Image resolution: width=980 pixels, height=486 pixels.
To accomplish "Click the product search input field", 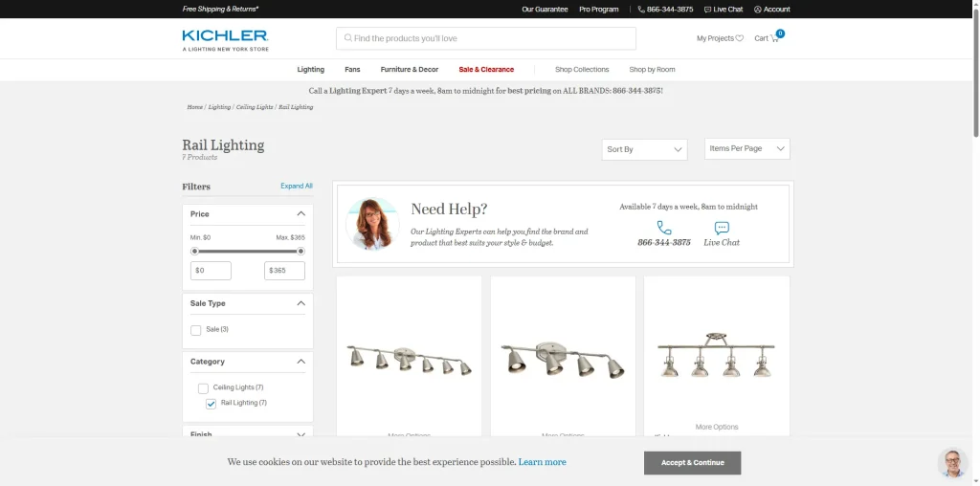I will (486, 38).
